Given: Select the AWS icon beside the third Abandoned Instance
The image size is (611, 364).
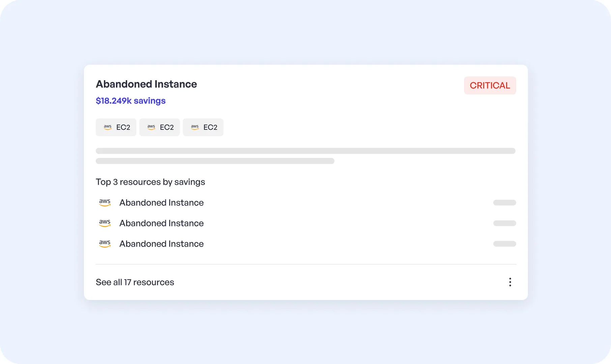Looking at the screenshot, I should tap(105, 244).
